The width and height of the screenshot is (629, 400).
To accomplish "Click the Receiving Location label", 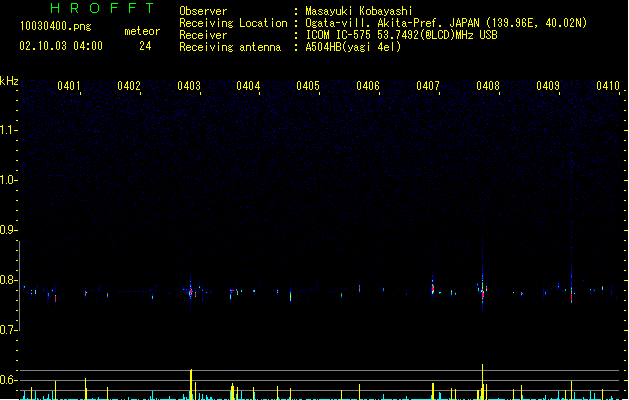I will click(x=233, y=23).
